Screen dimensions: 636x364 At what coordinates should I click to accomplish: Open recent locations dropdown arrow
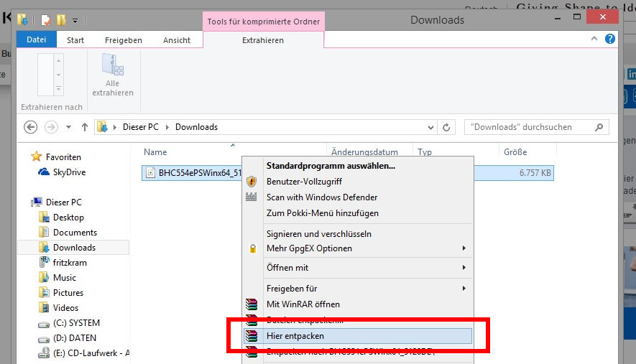click(68, 127)
